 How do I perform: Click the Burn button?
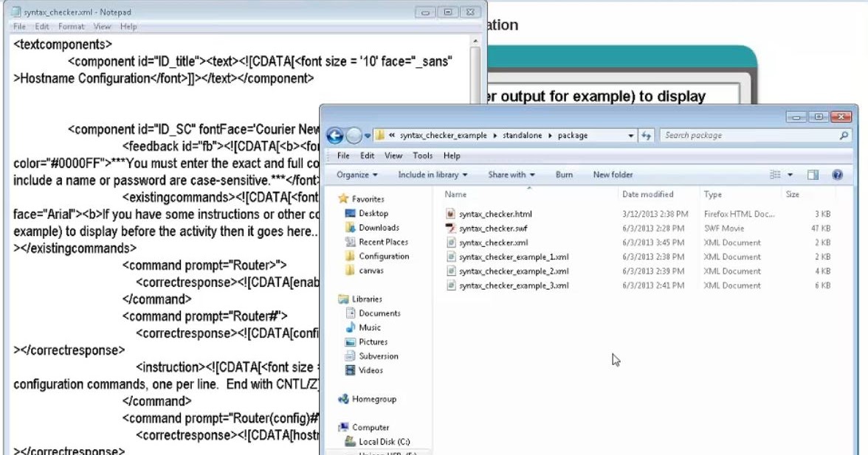[564, 175]
